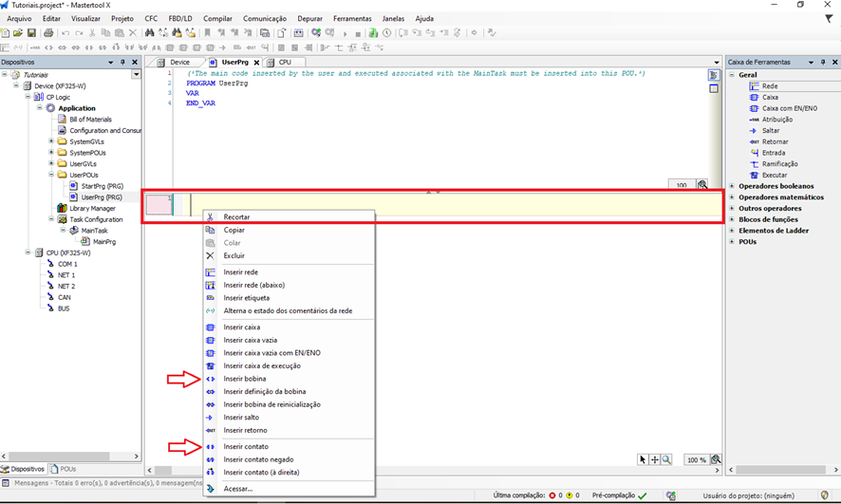This screenshot has width=841, height=504.
Task: Switch to the POUs tab at bottom left
Action: coord(67,469)
